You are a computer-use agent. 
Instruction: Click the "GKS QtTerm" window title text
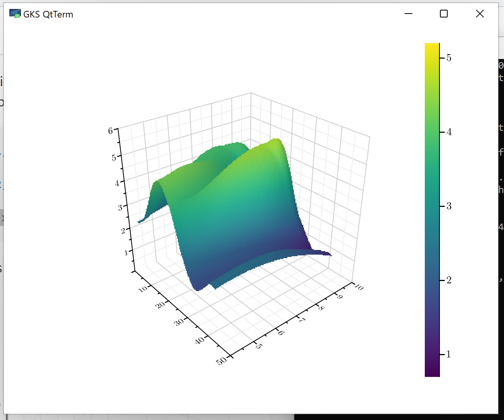pos(48,14)
